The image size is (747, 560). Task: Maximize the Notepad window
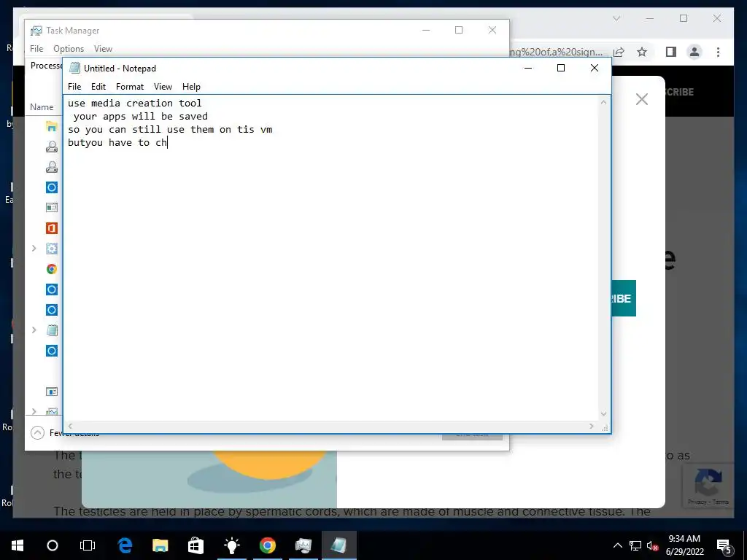(561, 68)
